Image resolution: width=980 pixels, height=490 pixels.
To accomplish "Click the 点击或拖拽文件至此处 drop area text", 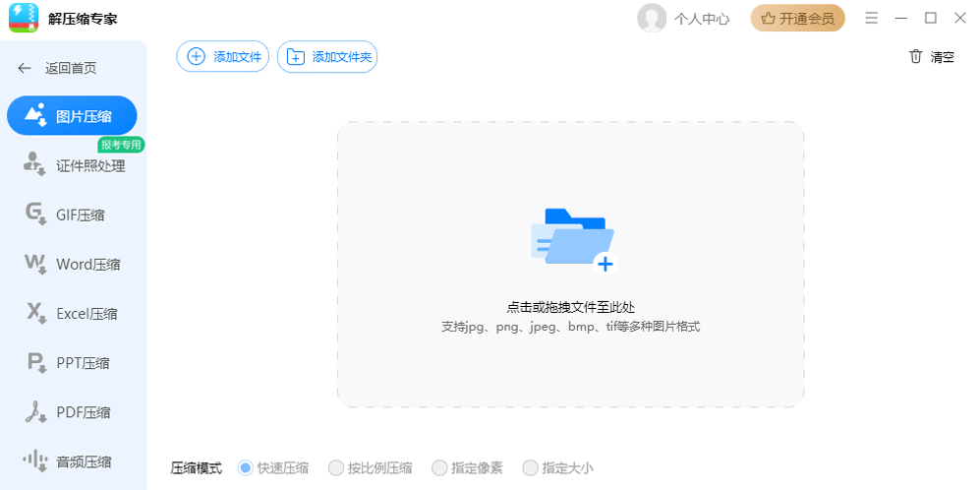I will [570, 307].
